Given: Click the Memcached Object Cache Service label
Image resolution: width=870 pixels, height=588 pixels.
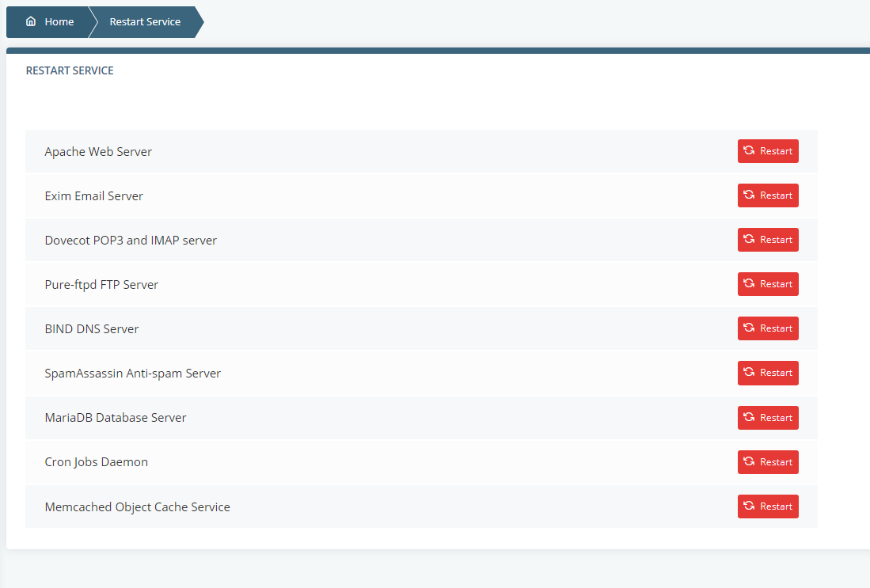Looking at the screenshot, I should click(x=137, y=506).
